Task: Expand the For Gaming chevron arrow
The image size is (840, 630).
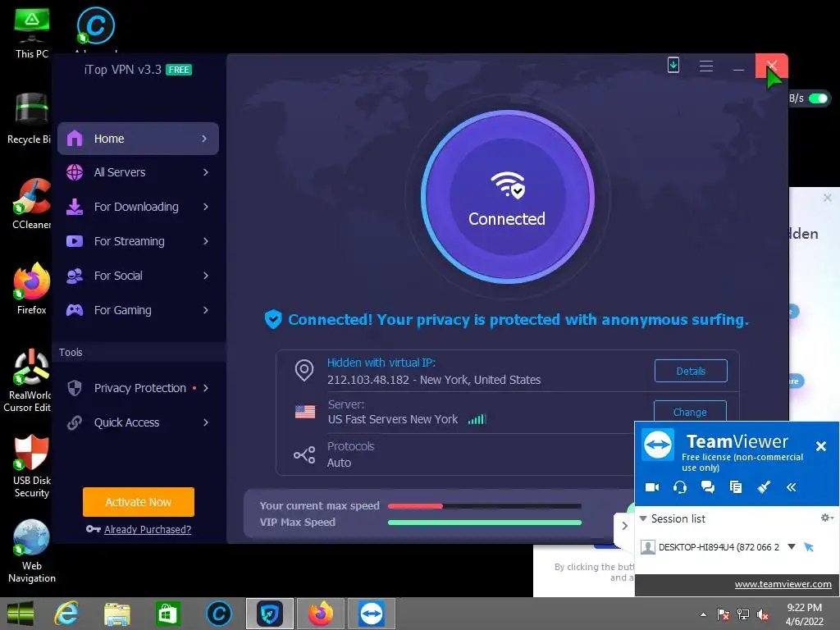Action: pos(206,310)
